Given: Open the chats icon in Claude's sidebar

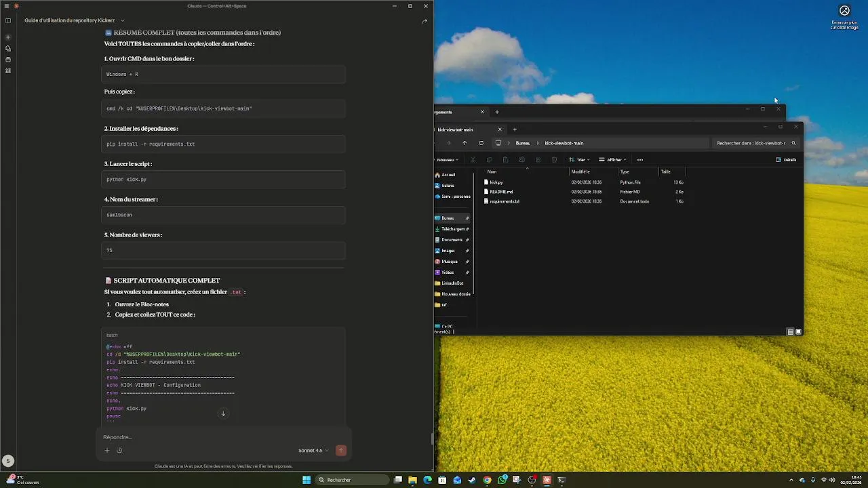Looking at the screenshot, I should [x=8, y=49].
